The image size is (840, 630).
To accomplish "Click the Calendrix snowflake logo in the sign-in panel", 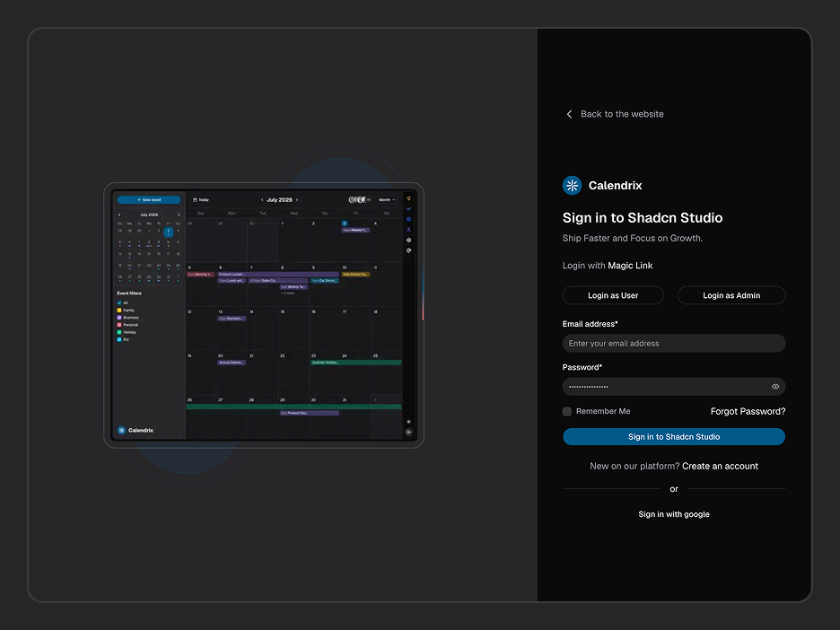I will pos(573,186).
